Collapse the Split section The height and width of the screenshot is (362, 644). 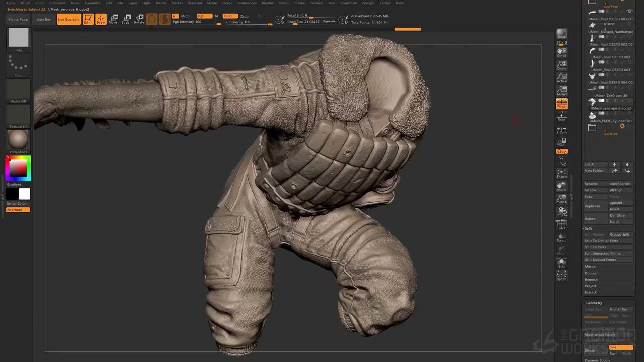(x=588, y=228)
